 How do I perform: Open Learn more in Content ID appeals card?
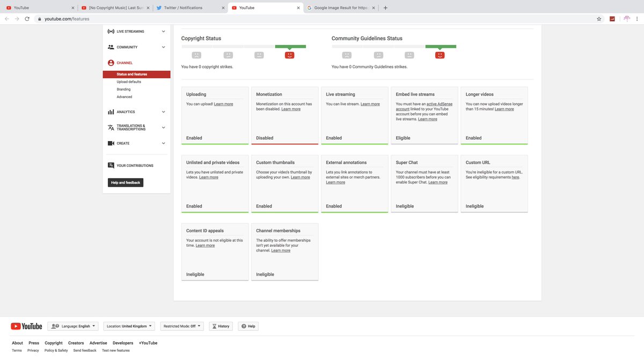tap(205, 246)
